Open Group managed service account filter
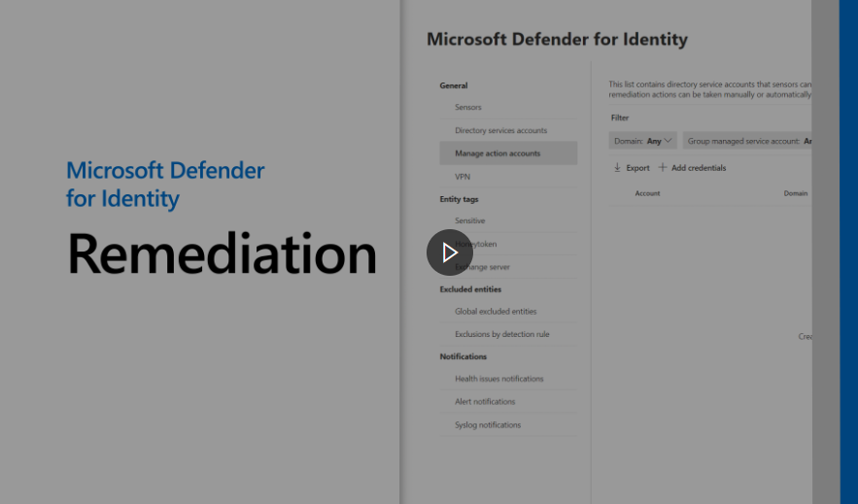The width and height of the screenshot is (858, 504). 748,141
